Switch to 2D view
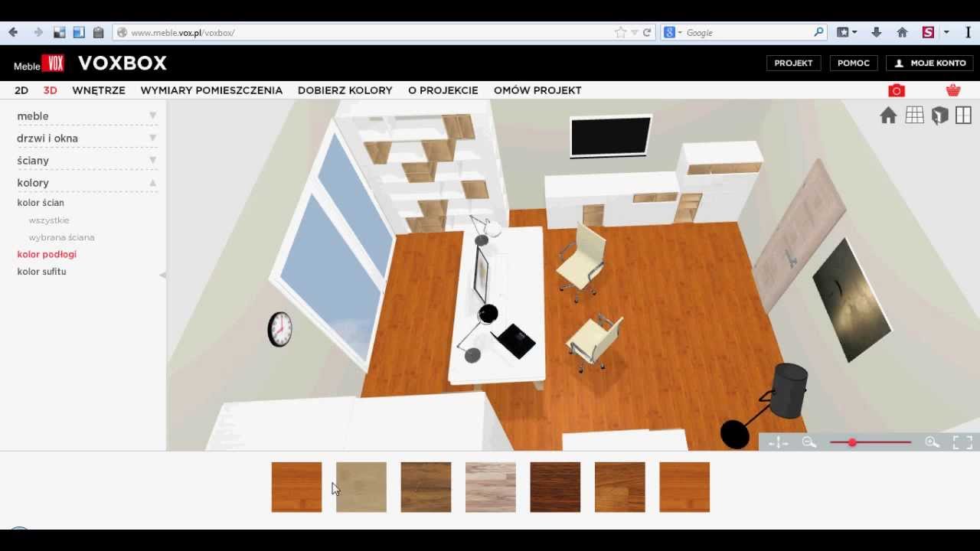The width and height of the screenshot is (980, 551). [21, 90]
